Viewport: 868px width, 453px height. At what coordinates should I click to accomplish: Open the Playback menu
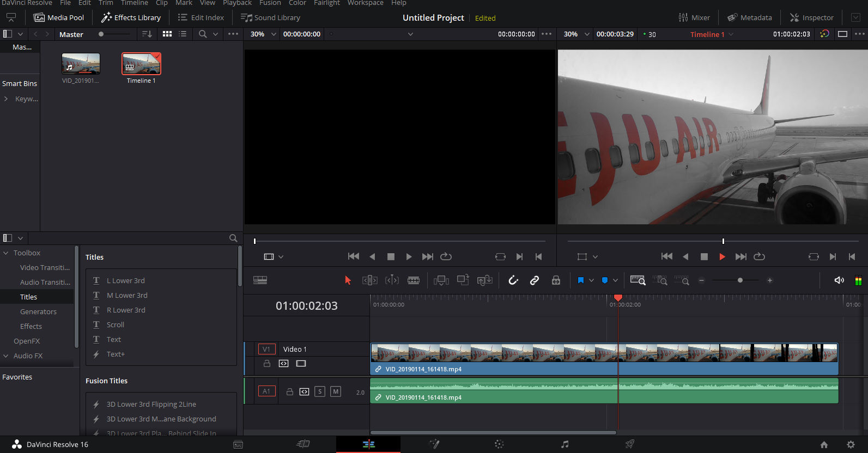(x=237, y=3)
